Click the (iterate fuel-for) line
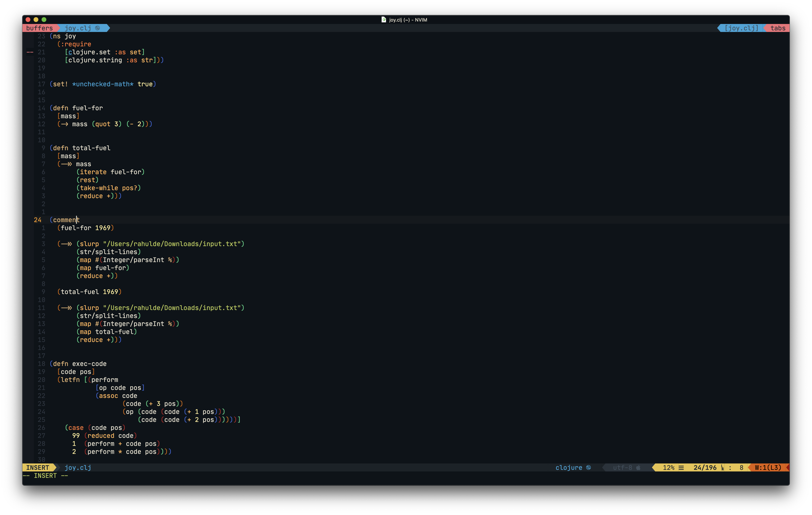Viewport: 812px width, 515px height. 111,172
